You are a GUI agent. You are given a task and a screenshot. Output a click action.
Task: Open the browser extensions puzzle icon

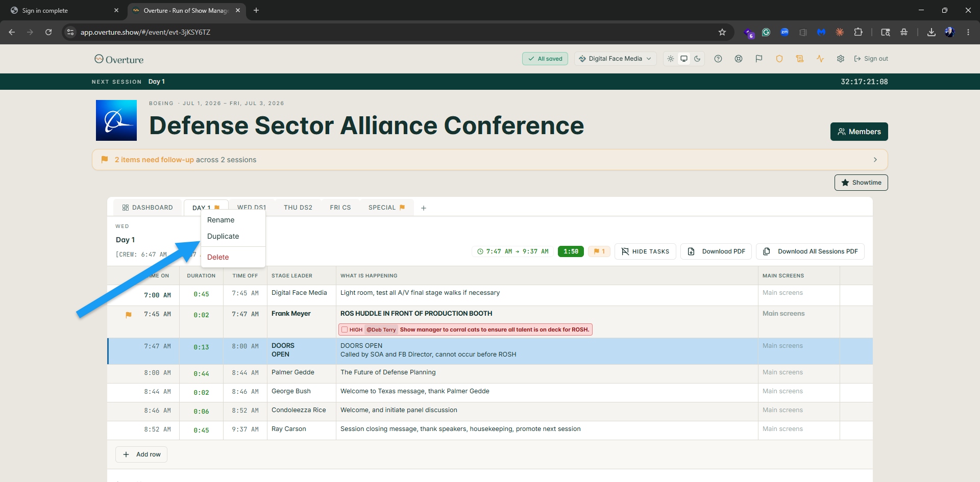tap(859, 32)
